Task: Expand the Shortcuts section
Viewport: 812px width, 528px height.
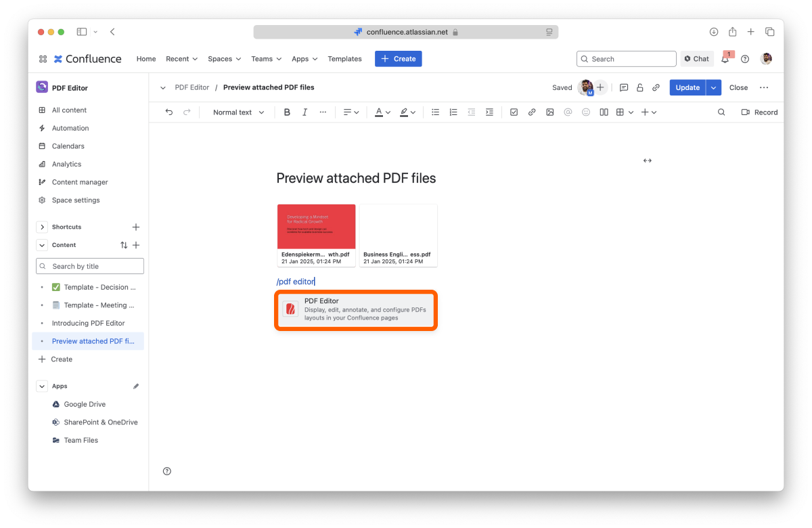Action: [x=42, y=227]
